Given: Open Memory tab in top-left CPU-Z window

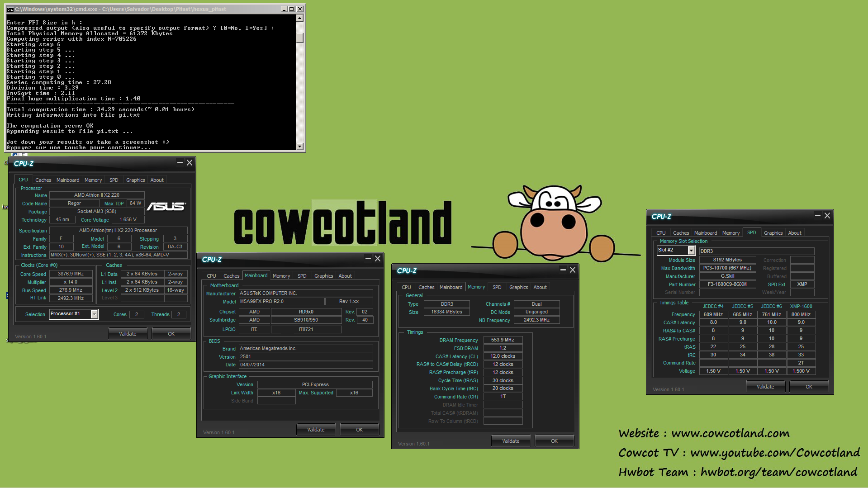Looking at the screenshot, I should tap(93, 180).
